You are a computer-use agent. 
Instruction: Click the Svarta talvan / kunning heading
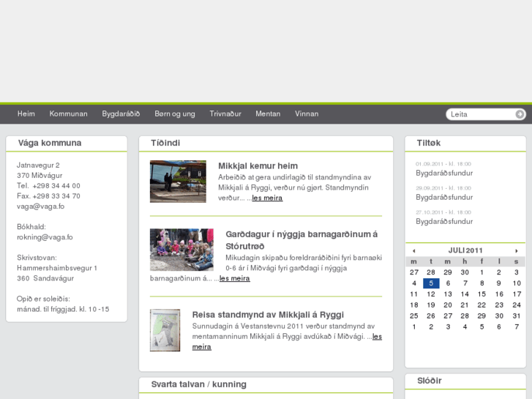pyautogui.click(x=199, y=384)
